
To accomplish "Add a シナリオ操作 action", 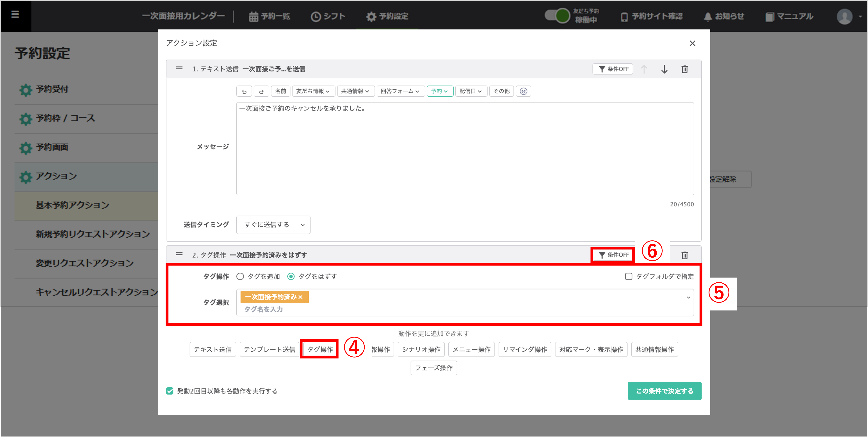I will coord(421,349).
